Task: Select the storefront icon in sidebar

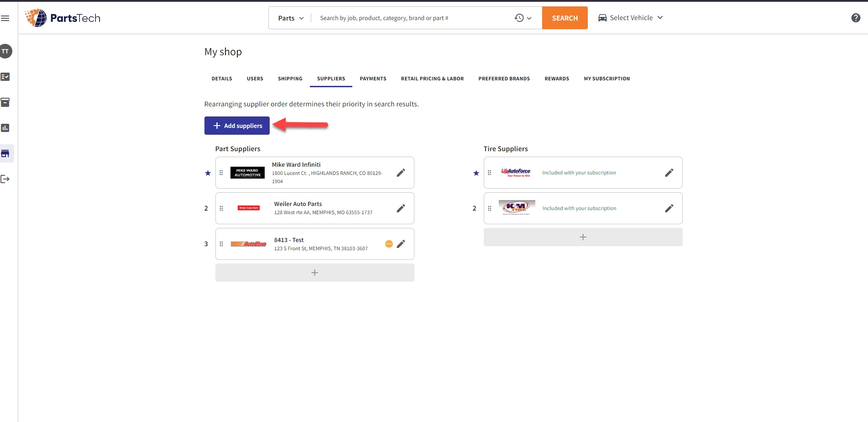Action: [5, 153]
